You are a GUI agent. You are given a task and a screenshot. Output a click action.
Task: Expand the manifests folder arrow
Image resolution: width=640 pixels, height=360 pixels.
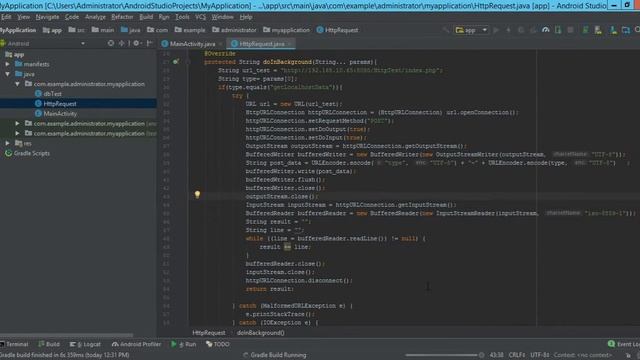[x=7, y=64]
